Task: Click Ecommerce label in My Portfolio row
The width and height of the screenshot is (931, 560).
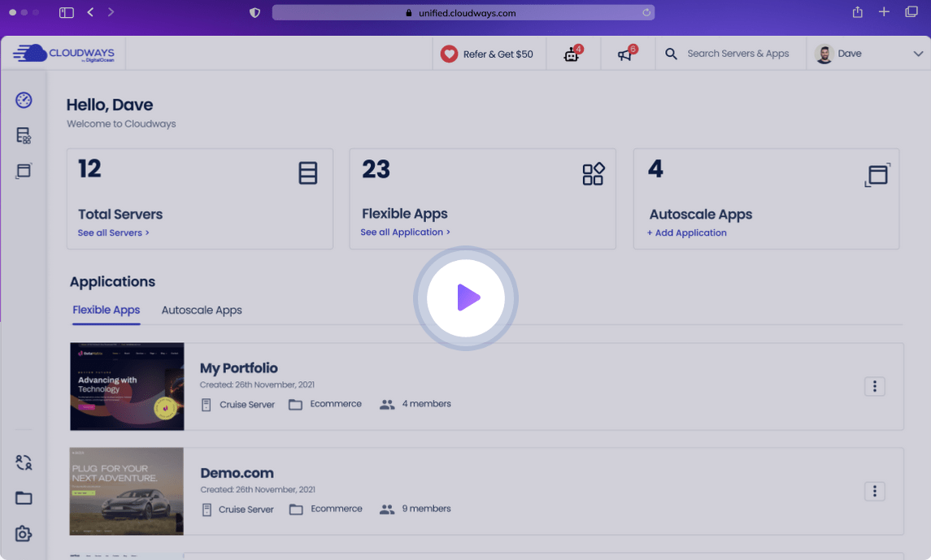Action: (336, 403)
